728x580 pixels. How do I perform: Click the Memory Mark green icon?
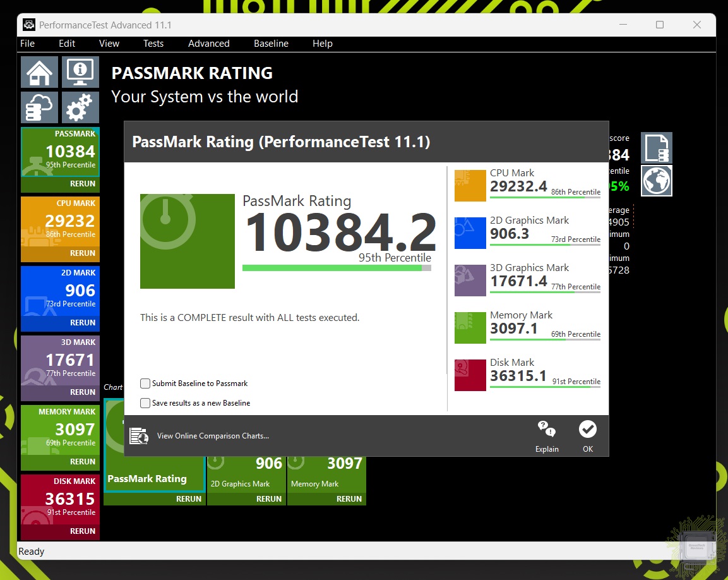pyautogui.click(x=470, y=328)
